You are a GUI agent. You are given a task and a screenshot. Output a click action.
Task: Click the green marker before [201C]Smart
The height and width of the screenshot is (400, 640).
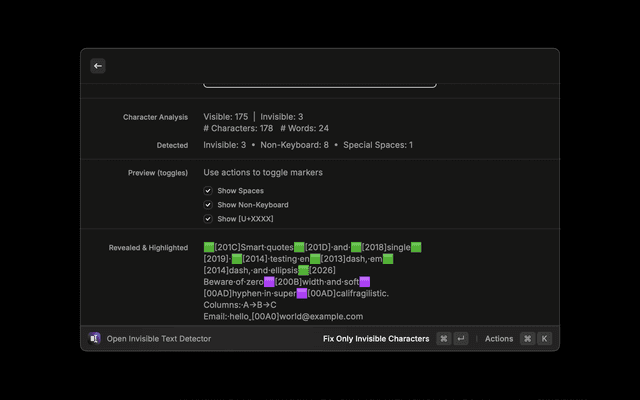pyautogui.click(x=209, y=247)
